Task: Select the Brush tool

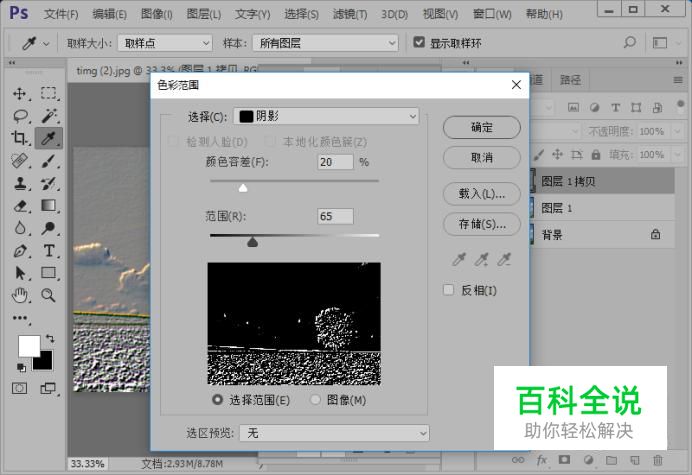Action: click(x=49, y=161)
